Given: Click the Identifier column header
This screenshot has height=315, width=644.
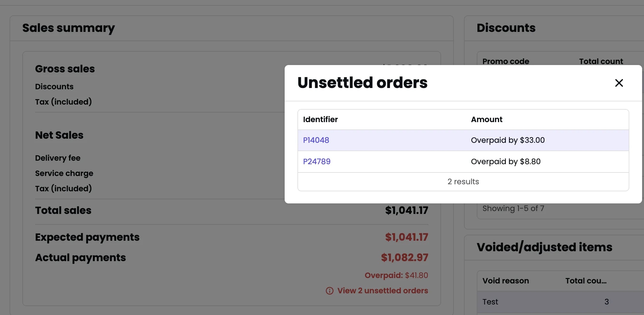Looking at the screenshot, I should tap(320, 119).
